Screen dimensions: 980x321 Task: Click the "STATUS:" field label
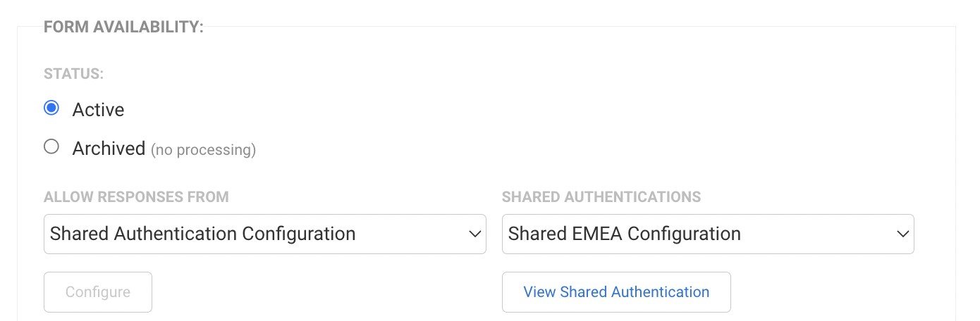(x=74, y=73)
